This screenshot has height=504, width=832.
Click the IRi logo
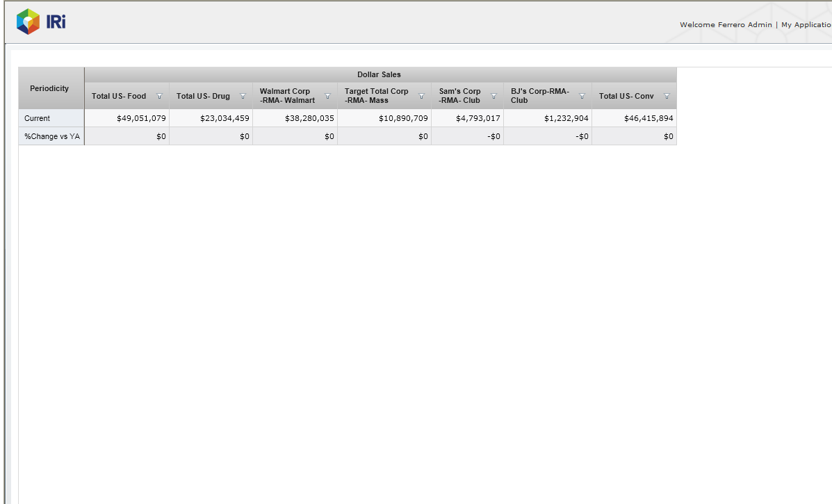coord(41,22)
